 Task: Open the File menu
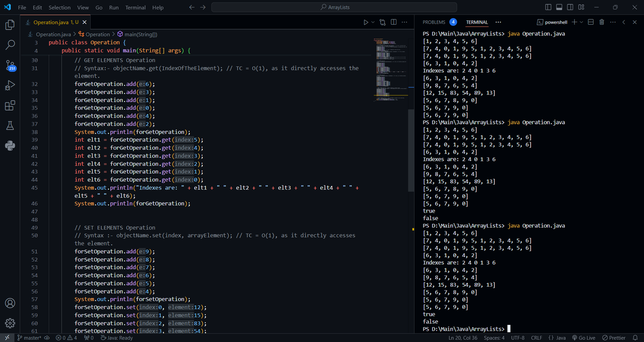(x=23, y=8)
